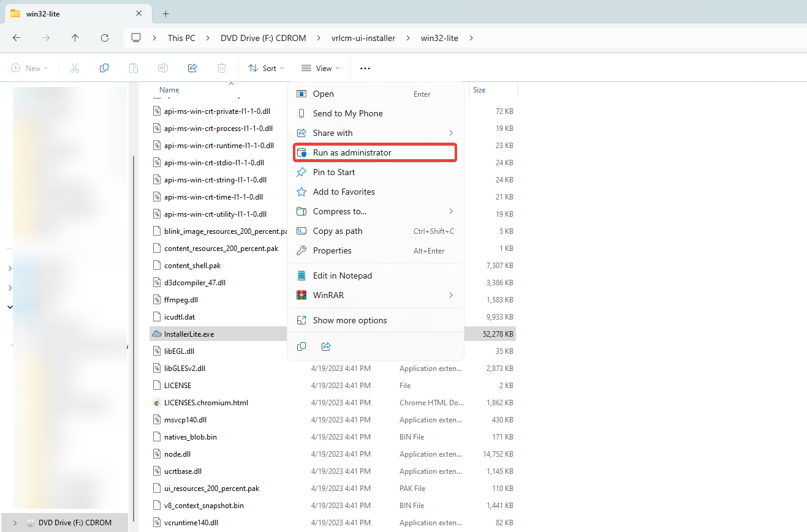Choose Edit in Notepad
Image resolution: width=807 pixels, height=532 pixels.
(376, 275)
